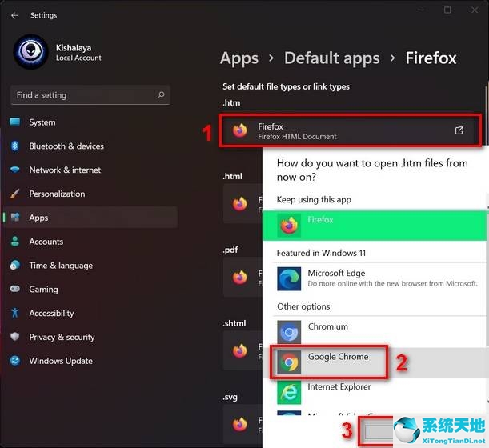Image resolution: width=489 pixels, height=448 pixels.
Task: Click the back arrow in Settings
Action: click(x=14, y=15)
